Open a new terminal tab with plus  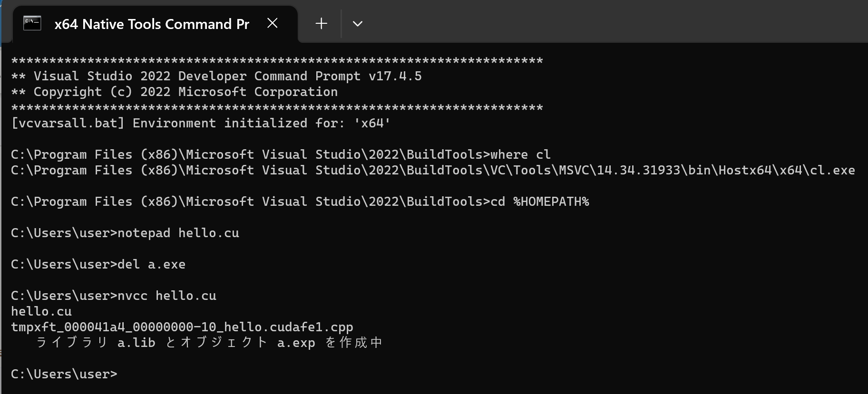point(322,23)
